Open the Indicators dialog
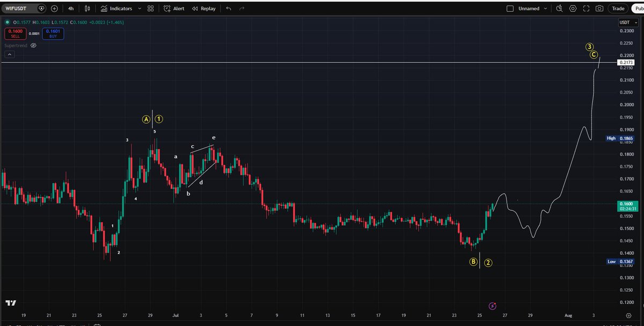The image size is (644, 326). (116, 9)
